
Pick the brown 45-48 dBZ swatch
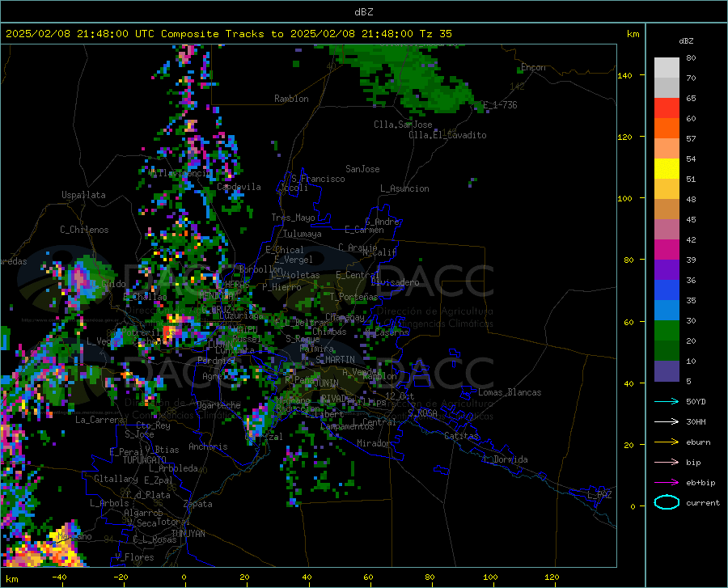[x=667, y=209]
